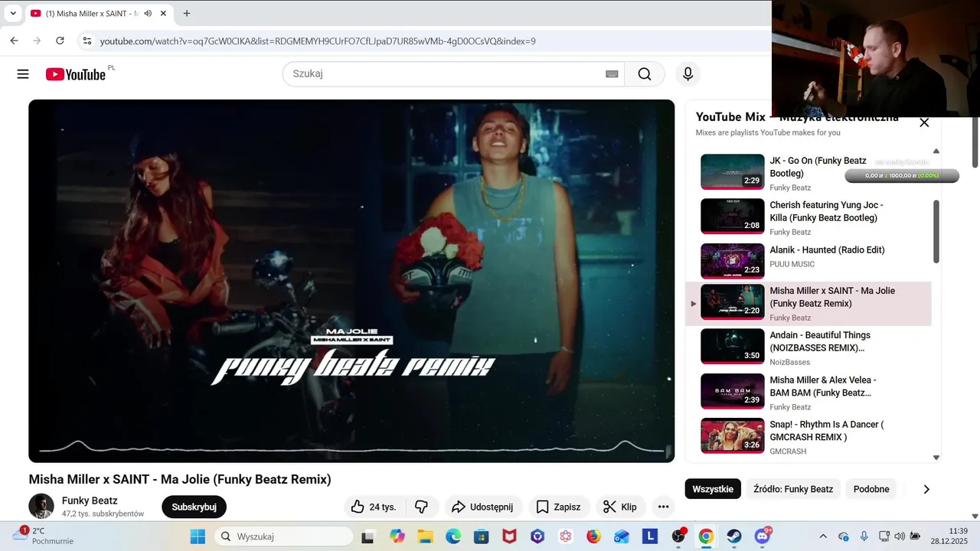Click the search magnifier button
This screenshot has width=980, height=551.
[645, 74]
